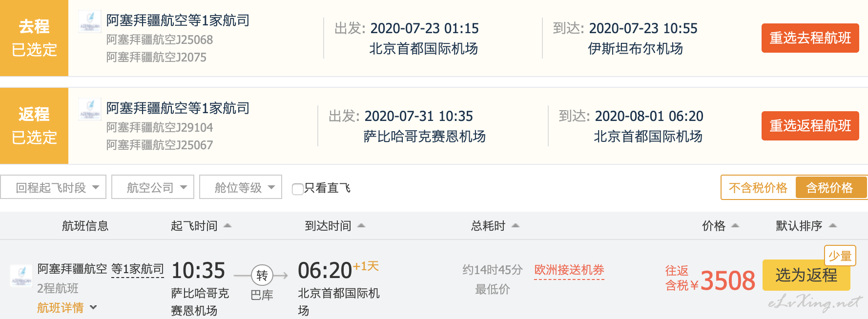Switch to tax-excluded price view
The height and width of the screenshot is (319, 868).
click(x=758, y=188)
